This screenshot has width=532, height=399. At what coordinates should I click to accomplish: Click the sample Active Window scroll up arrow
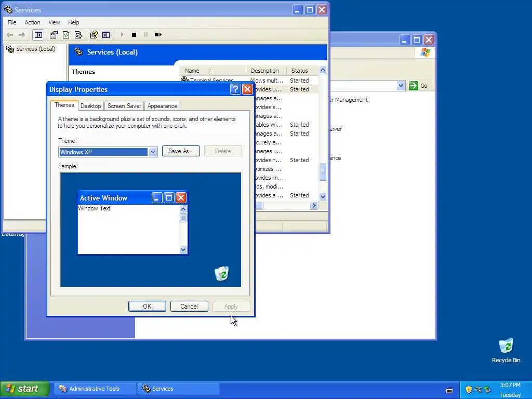pos(183,209)
